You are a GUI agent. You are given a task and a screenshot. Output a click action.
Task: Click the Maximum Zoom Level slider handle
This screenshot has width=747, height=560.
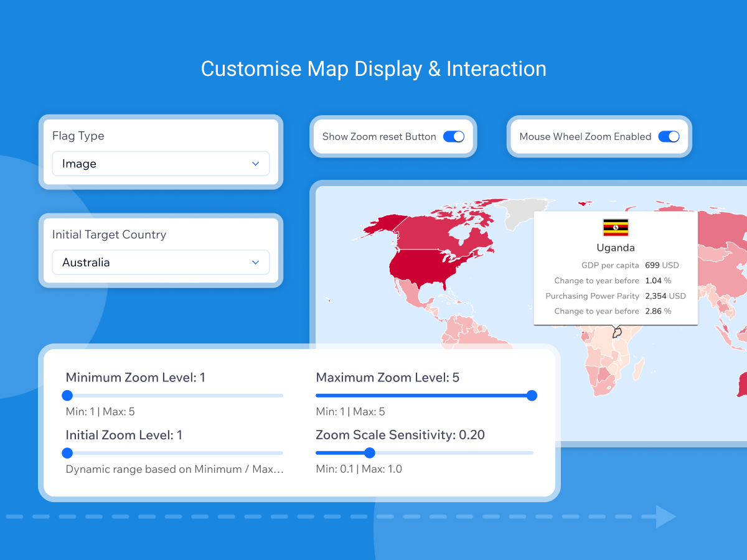(x=532, y=395)
